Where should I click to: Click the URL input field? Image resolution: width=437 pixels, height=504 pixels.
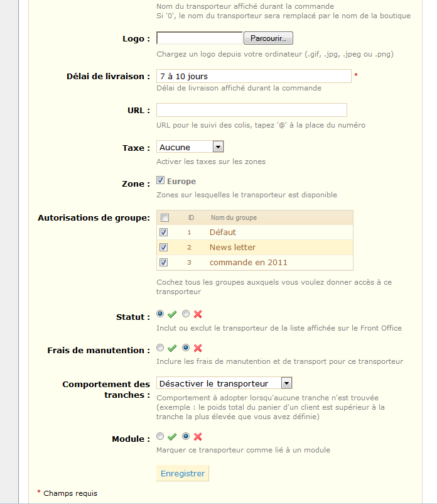point(251,110)
